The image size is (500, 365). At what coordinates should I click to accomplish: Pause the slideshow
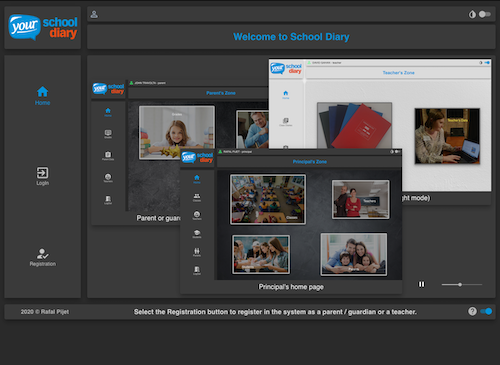coord(421,284)
